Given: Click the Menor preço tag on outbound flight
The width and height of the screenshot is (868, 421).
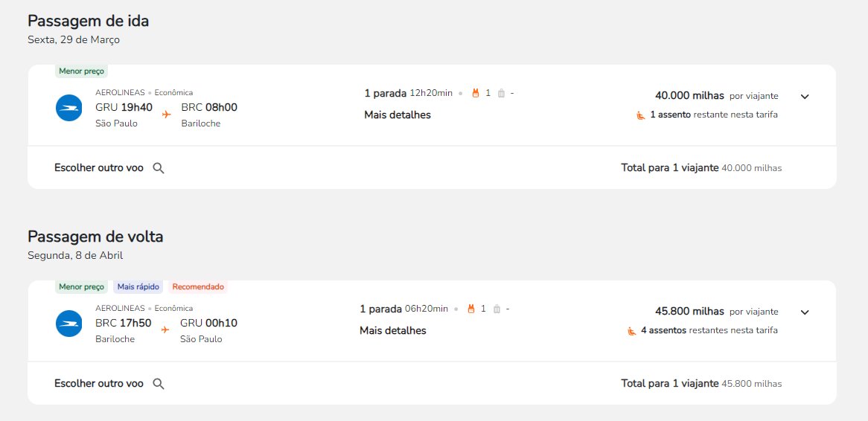Looking at the screenshot, I should (81, 71).
